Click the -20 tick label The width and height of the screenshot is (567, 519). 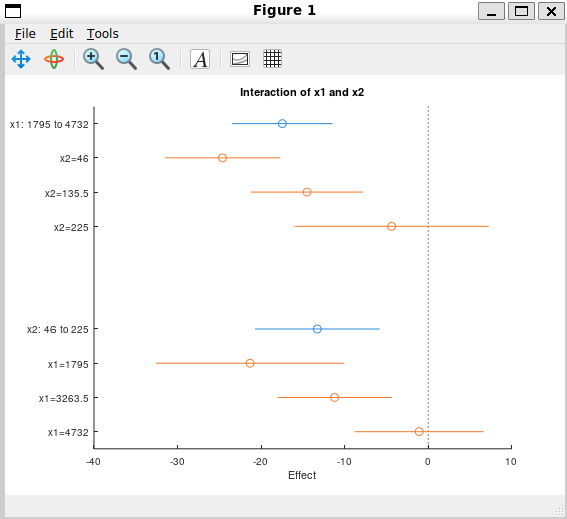pyautogui.click(x=260, y=462)
